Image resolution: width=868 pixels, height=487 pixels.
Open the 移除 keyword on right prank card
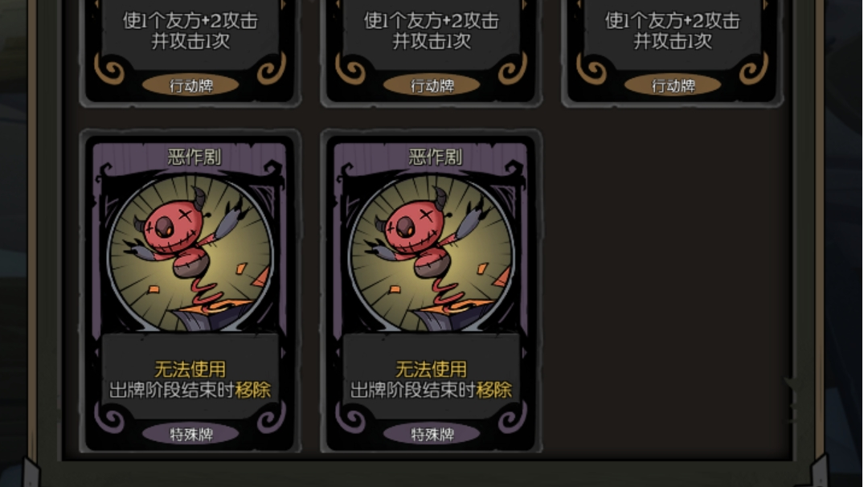[493, 390]
